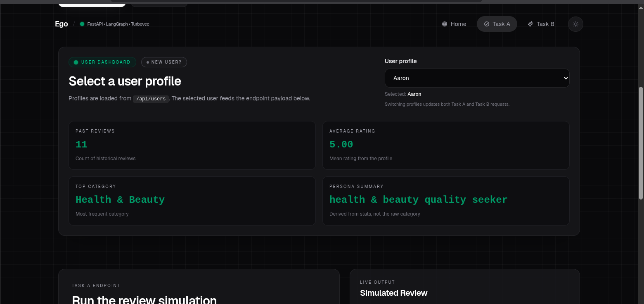Click the PERSONA SUMMARY card label
The height and width of the screenshot is (304, 644).
(356, 186)
